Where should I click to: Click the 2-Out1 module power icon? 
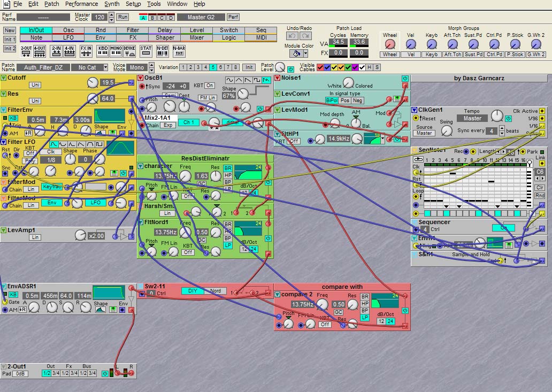pos(105,373)
